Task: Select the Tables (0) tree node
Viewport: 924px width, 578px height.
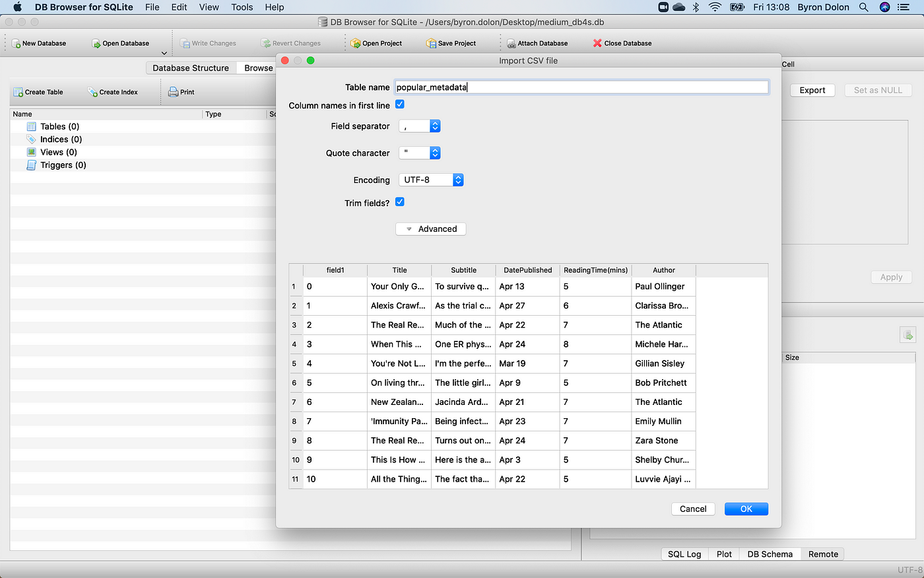Action: (x=59, y=126)
